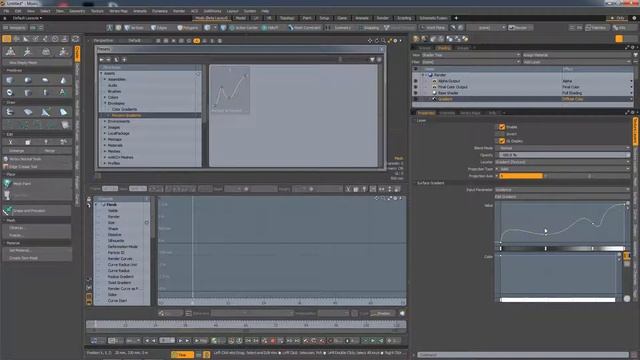
Task: Select the Cube primitive tool icon
Action: pos(10,80)
